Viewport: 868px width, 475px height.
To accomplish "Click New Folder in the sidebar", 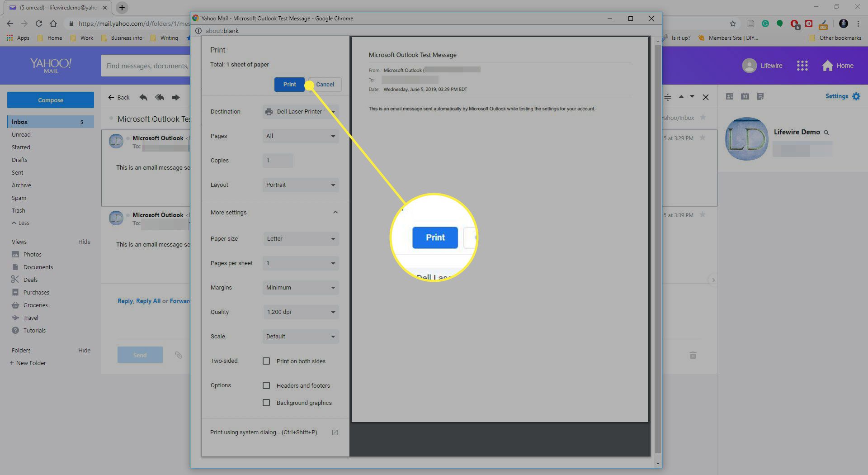I will tap(28, 363).
